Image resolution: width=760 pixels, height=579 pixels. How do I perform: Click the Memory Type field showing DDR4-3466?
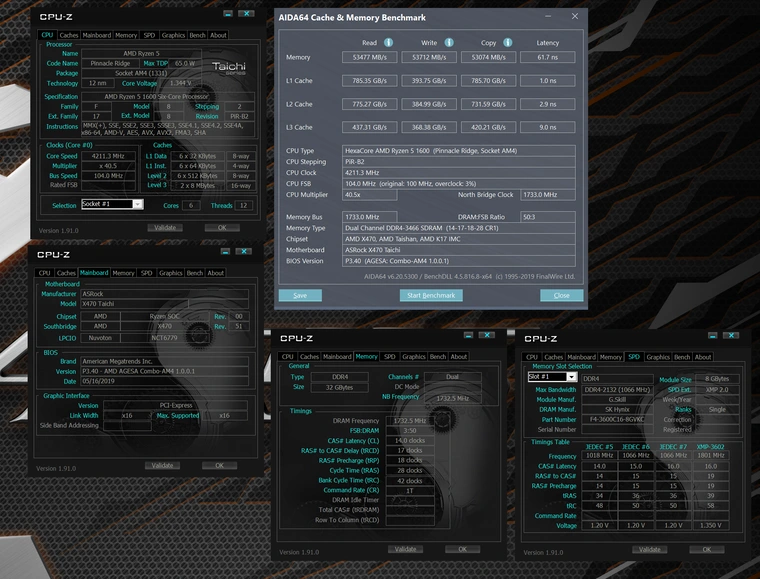tap(459, 228)
